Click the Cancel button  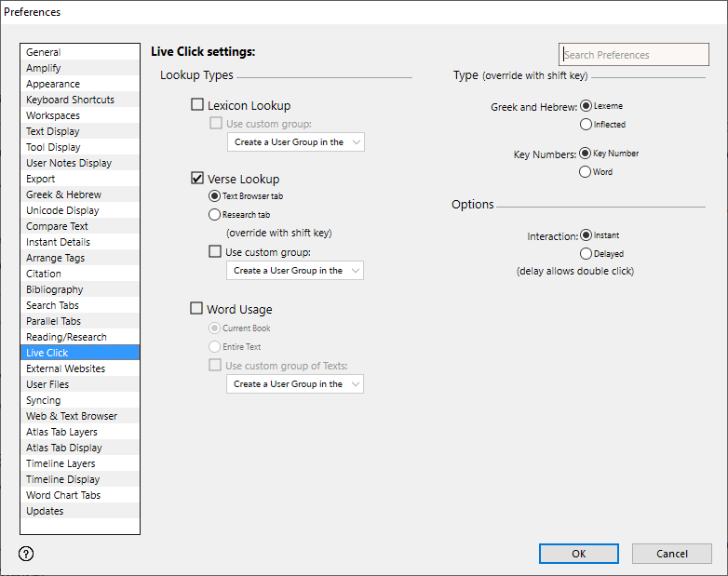pos(671,554)
